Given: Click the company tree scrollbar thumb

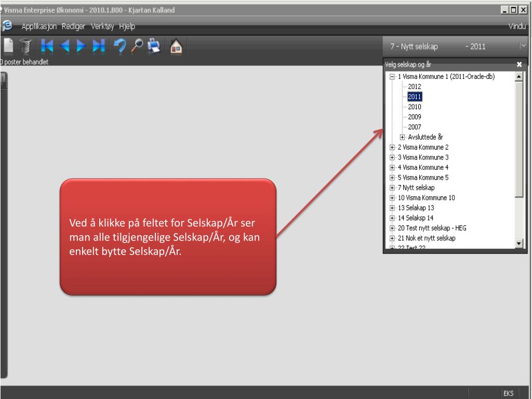Looking at the screenshot, I should pos(519,139).
